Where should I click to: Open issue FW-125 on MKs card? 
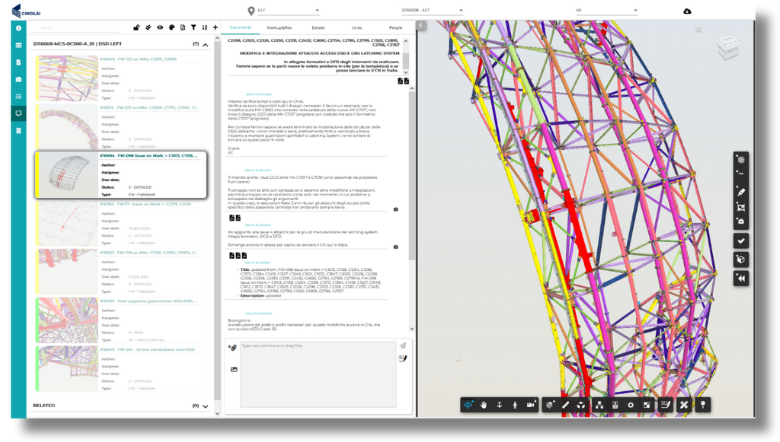pos(121,126)
